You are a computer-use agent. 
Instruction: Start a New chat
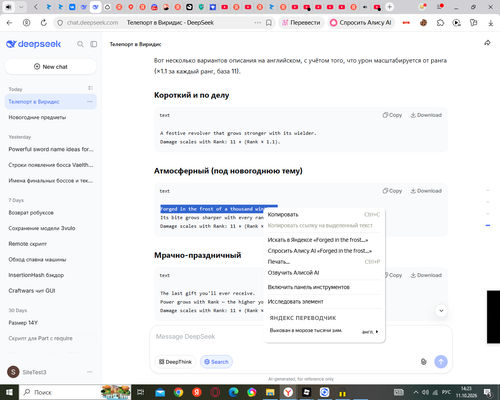pyautogui.click(x=51, y=67)
